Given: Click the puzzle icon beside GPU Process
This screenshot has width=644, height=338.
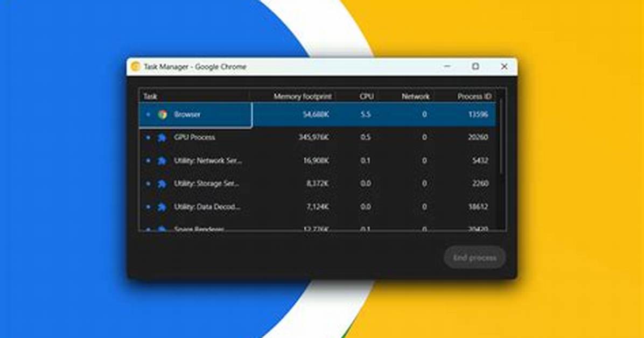Looking at the screenshot, I should point(162,138).
